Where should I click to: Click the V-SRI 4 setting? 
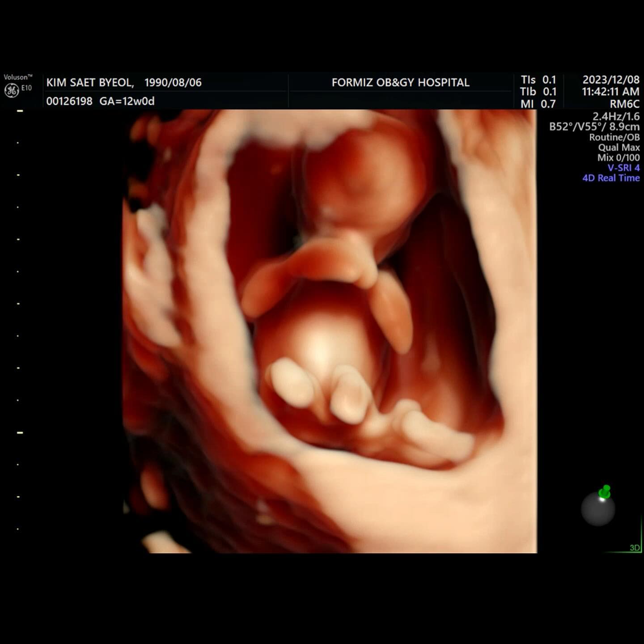pos(623,168)
